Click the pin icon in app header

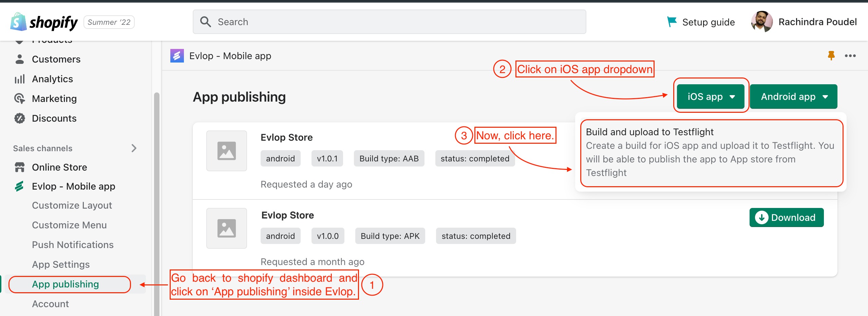coord(831,55)
